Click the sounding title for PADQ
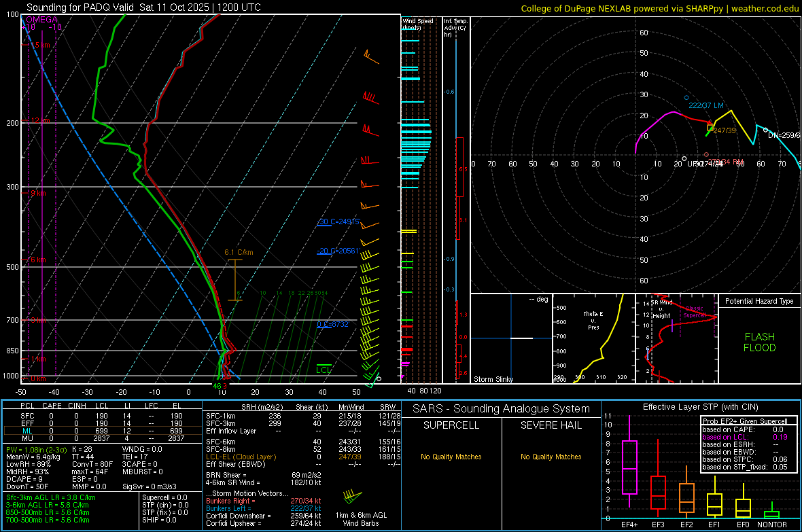Viewport: 802px width, 532px height. tap(143, 7)
